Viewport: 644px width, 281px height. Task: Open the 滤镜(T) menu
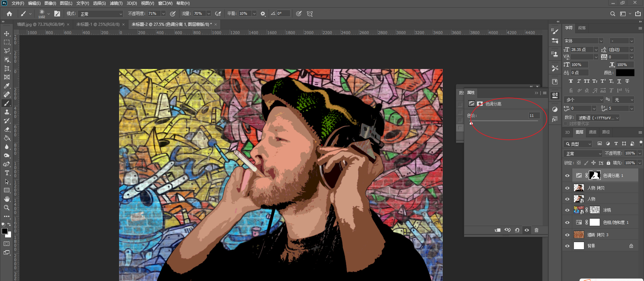coord(116,3)
